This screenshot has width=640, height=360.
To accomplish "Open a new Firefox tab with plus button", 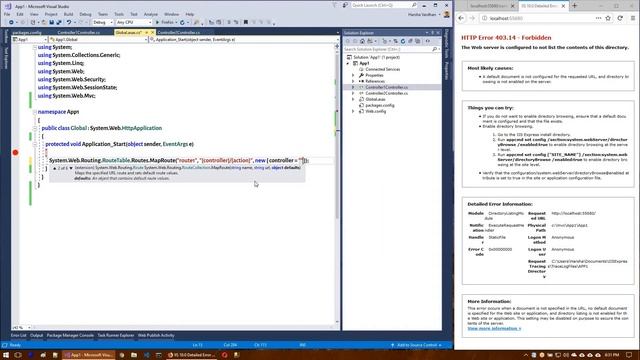I will coord(574,6).
